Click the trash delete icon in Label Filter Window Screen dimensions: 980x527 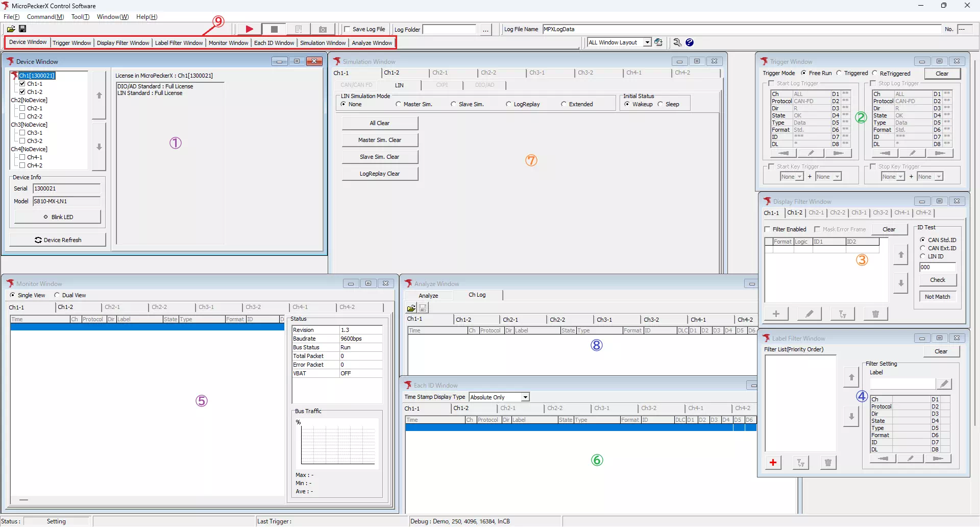click(x=828, y=462)
